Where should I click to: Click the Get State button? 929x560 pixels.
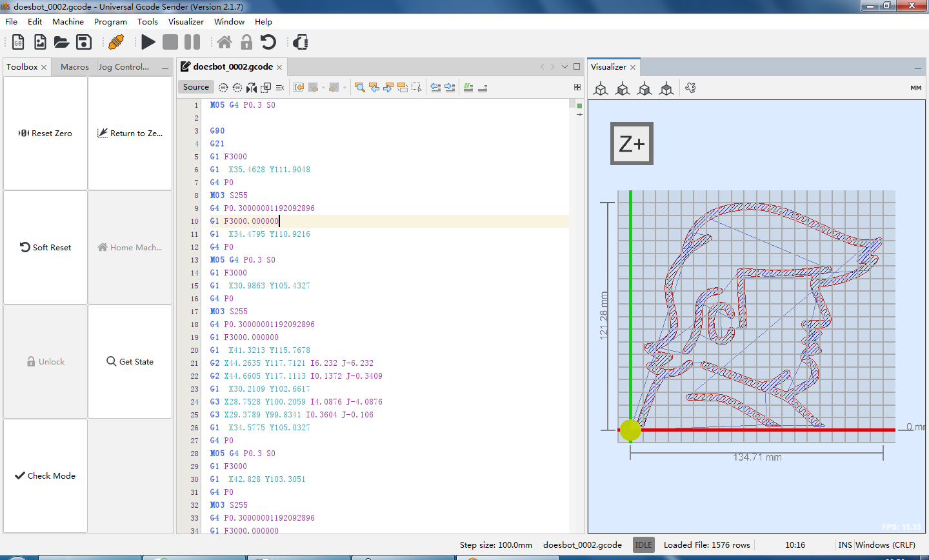(x=130, y=362)
